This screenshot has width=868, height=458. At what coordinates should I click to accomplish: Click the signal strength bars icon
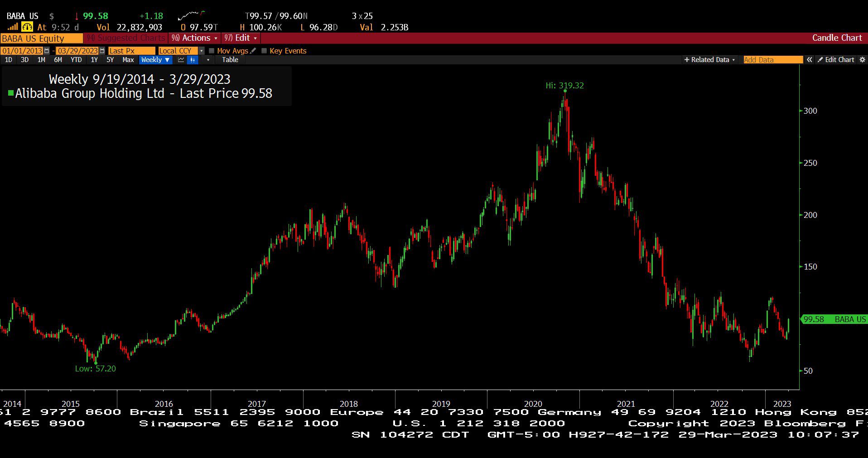pyautogui.click(x=13, y=27)
